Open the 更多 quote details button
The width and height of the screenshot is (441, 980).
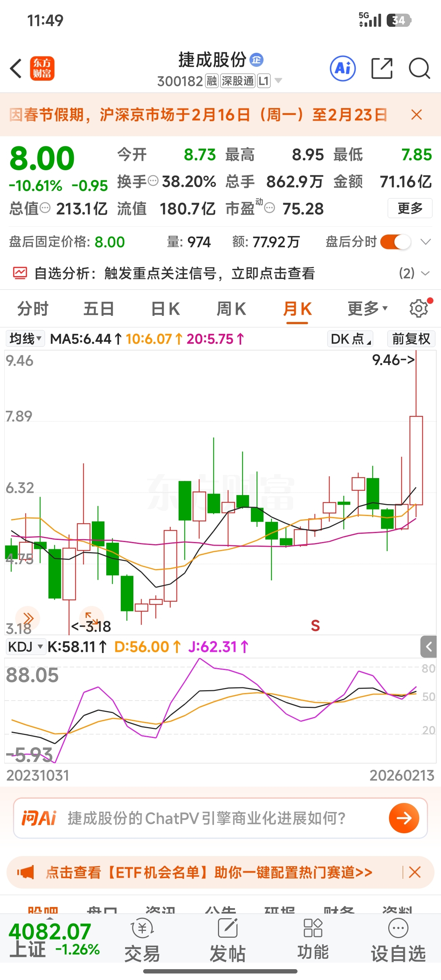tap(410, 208)
